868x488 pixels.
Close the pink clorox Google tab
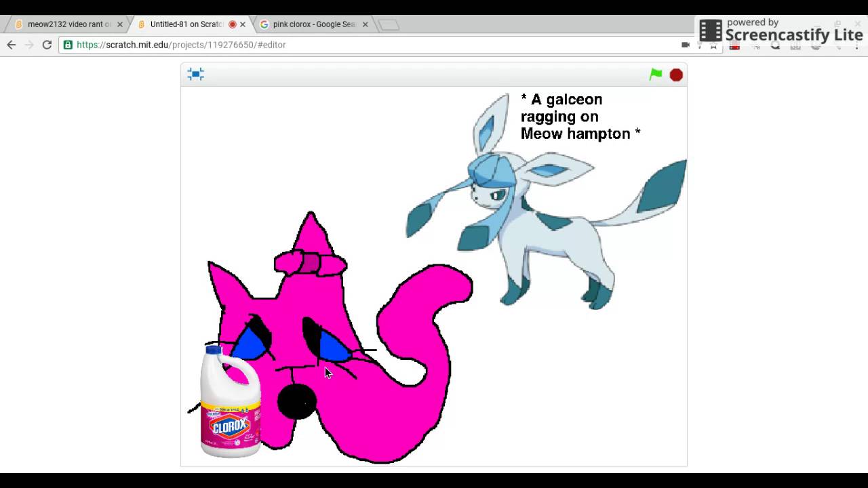point(365,24)
